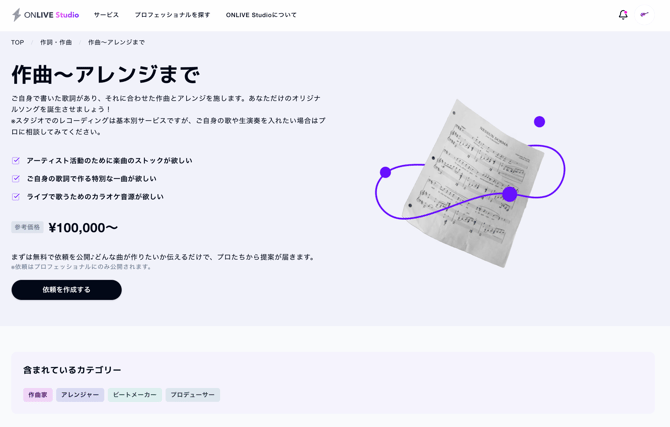The width and height of the screenshot is (670, 427).
Task: Click the 依頼を作成する button
Action: tap(67, 290)
